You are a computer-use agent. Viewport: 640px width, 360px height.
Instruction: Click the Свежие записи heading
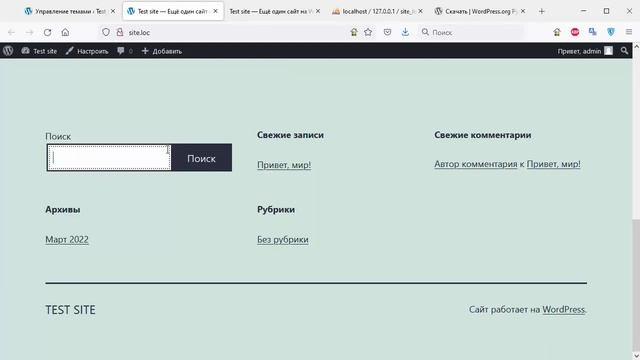pyautogui.click(x=291, y=135)
